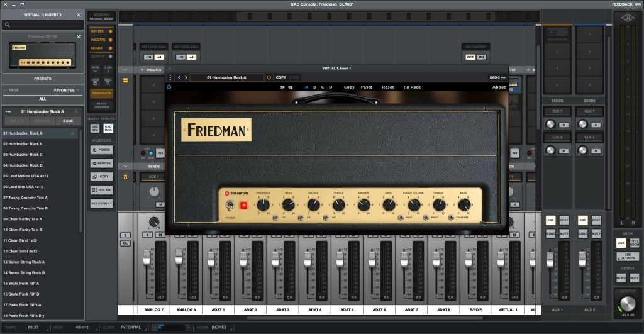644x334 pixels.
Task: Click the Brainworx logo on amp panel
Action: tap(236, 193)
